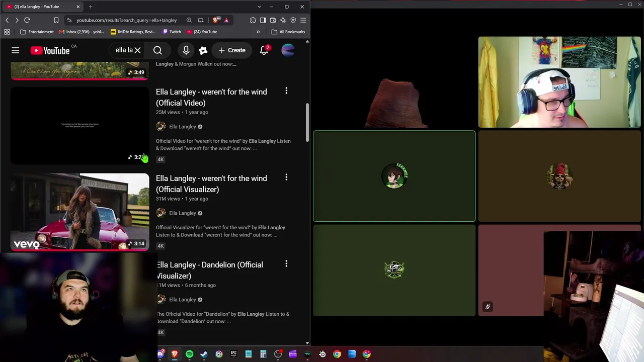Open Discord from the taskbar

click(160, 354)
